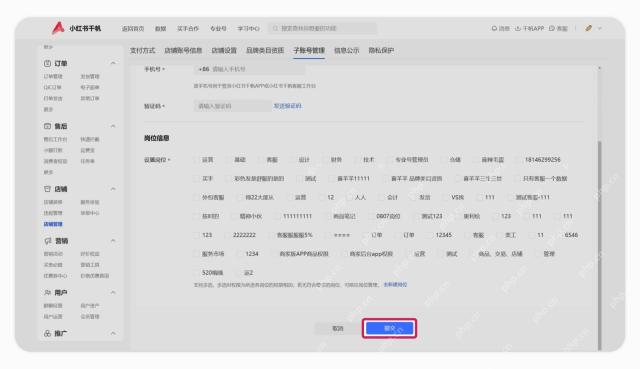Check the 财务 role checkbox

[x=326, y=160]
